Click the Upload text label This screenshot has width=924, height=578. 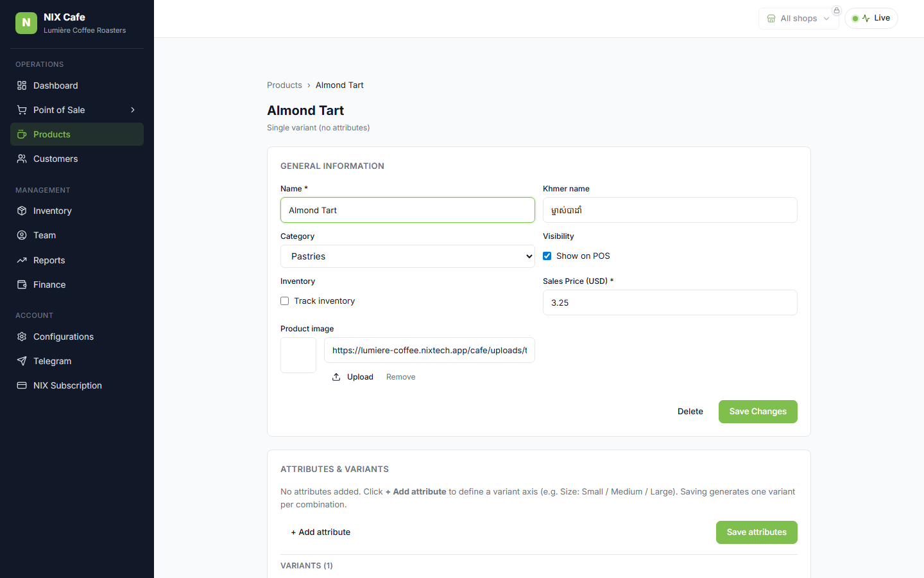[x=360, y=377]
